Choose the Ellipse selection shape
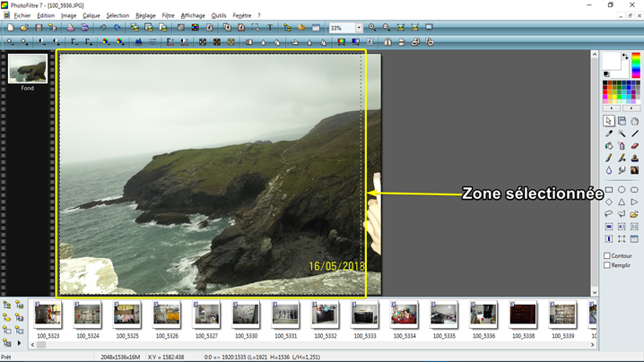Image resolution: width=644 pixels, height=362 pixels. point(622,190)
